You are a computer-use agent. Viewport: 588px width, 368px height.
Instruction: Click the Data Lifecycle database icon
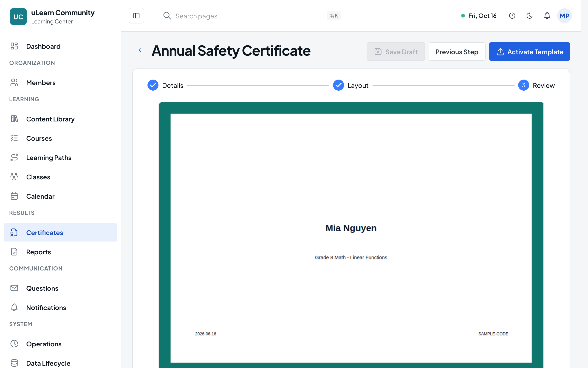click(x=14, y=363)
